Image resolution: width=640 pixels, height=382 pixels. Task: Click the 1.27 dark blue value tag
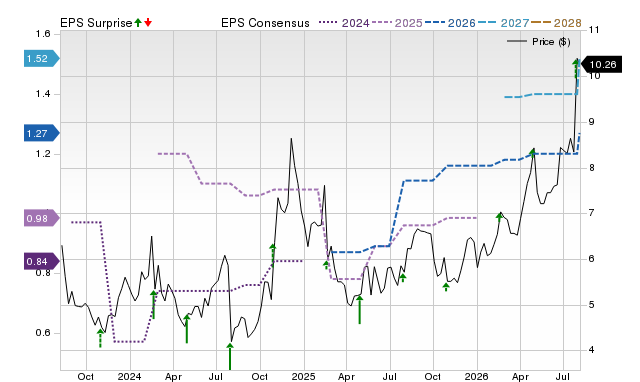42,133
